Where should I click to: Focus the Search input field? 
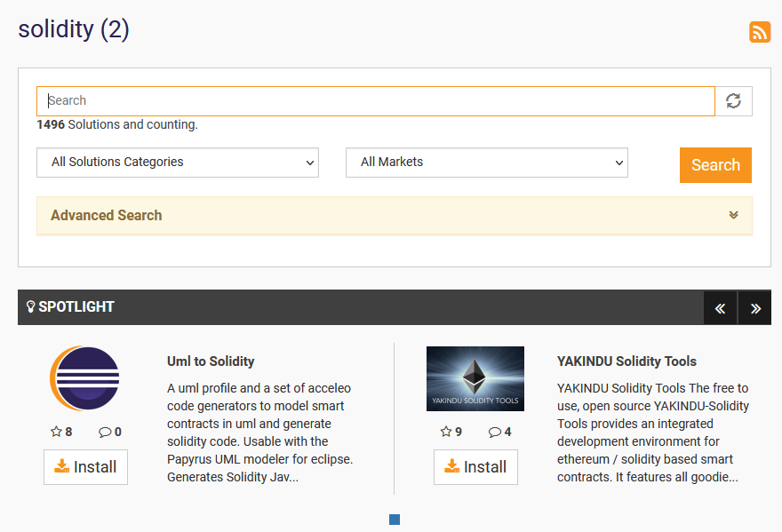pos(376,101)
